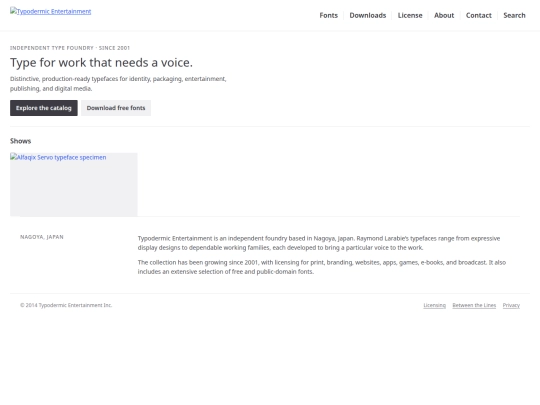The width and height of the screenshot is (540, 405).
Task: Click the 'INDEPENDENT TYPE FOUNDRY · SINCE 2001' tagline
Action: pyautogui.click(x=70, y=48)
